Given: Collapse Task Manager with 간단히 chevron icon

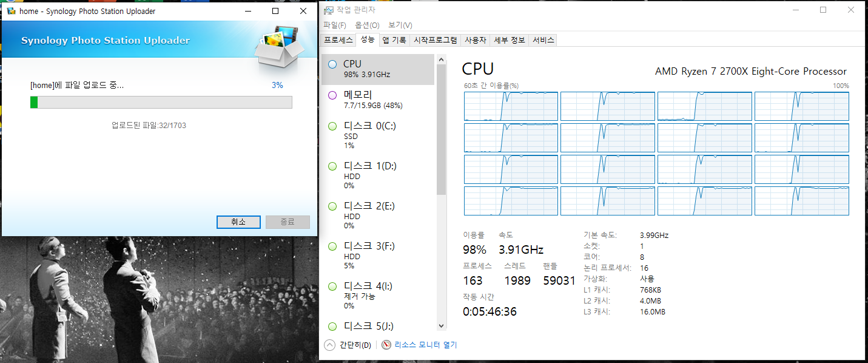Looking at the screenshot, I should click(330, 345).
